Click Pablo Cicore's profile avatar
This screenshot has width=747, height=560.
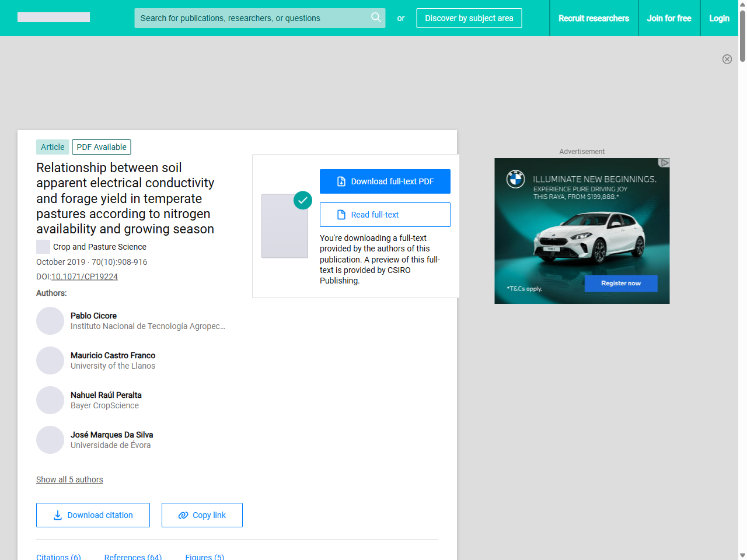coord(50,321)
